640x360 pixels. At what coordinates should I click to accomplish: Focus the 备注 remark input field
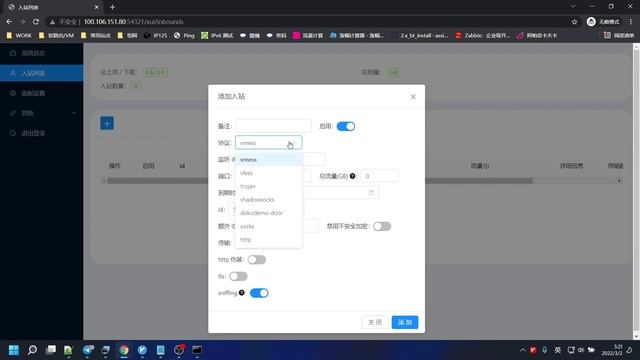(x=273, y=126)
